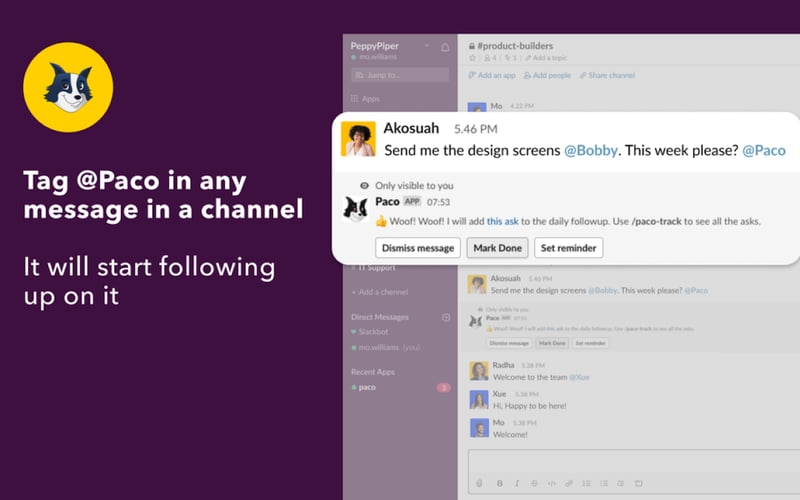The image size is (800, 500).
Task: Toggle bold formatting in composer
Action: (499, 483)
